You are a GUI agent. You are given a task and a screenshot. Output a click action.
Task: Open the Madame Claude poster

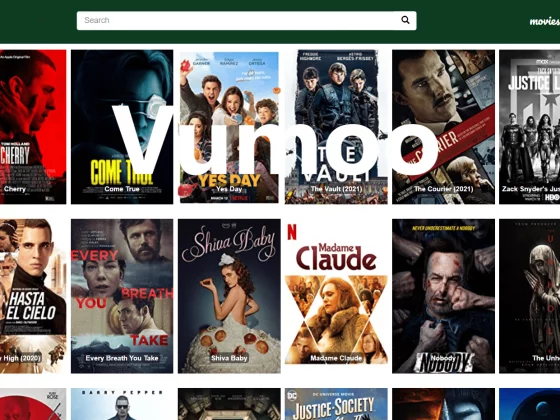pyautogui.click(x=336, y=296)
